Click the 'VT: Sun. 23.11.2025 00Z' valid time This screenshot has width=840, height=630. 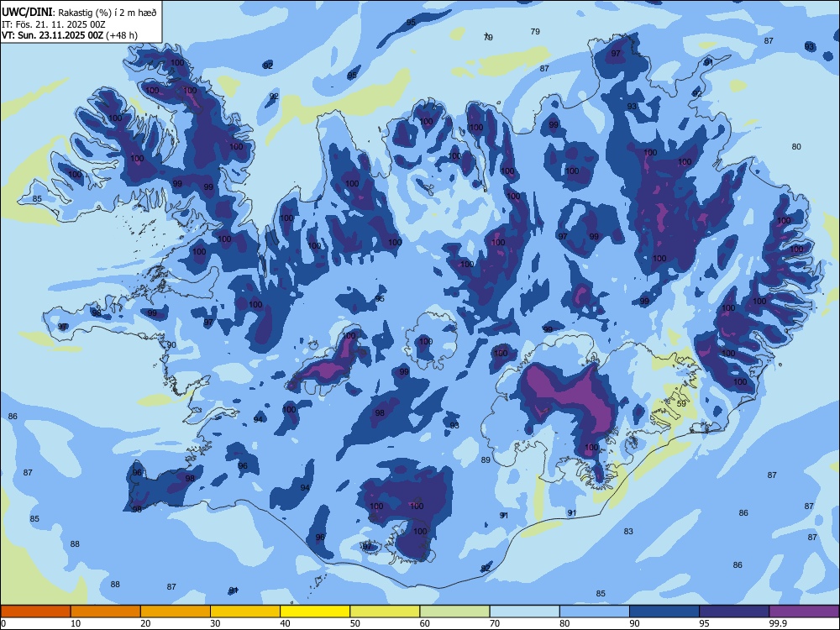pyautogui.click(x=52, y=35)
